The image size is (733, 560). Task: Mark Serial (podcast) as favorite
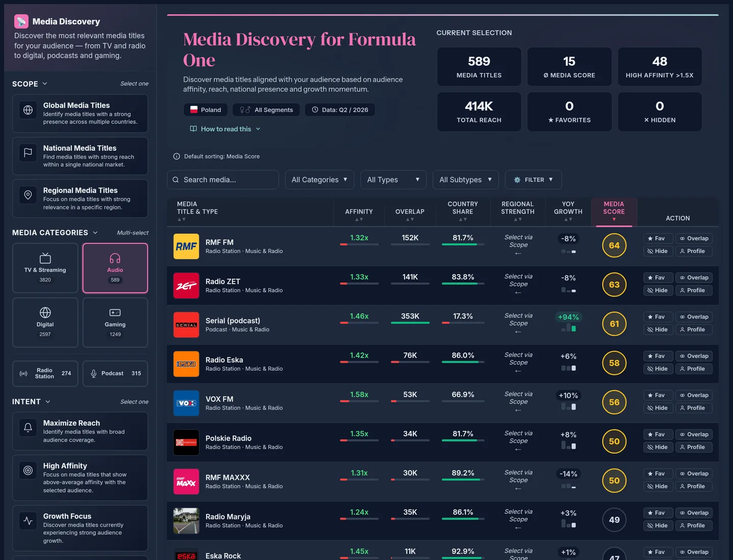tap(658, 317)
